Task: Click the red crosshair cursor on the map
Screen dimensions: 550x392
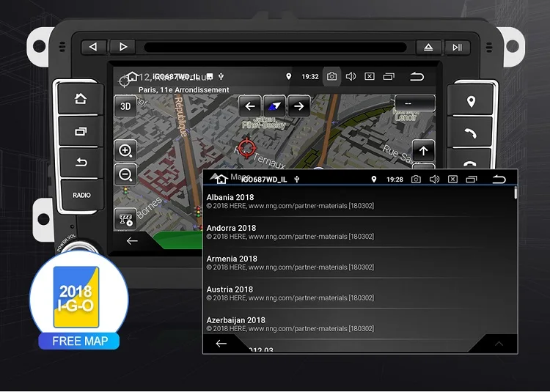Action: [x=247, y=148]
